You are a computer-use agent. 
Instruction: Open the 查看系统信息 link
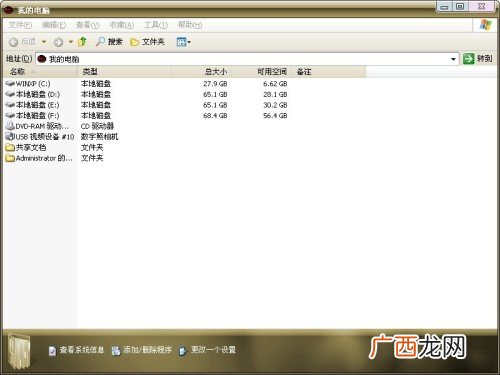[82, 350]
